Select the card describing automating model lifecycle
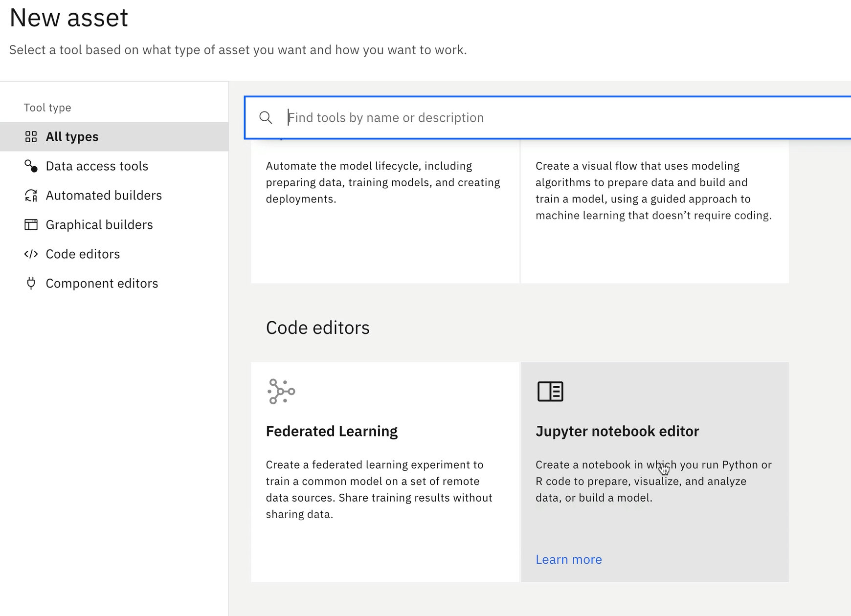 point(385,210)
